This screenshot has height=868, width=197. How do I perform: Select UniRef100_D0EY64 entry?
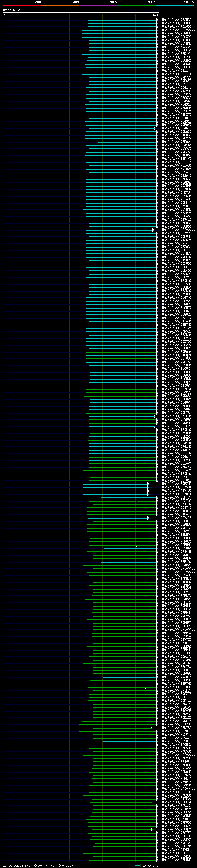[x=176, y=193]
